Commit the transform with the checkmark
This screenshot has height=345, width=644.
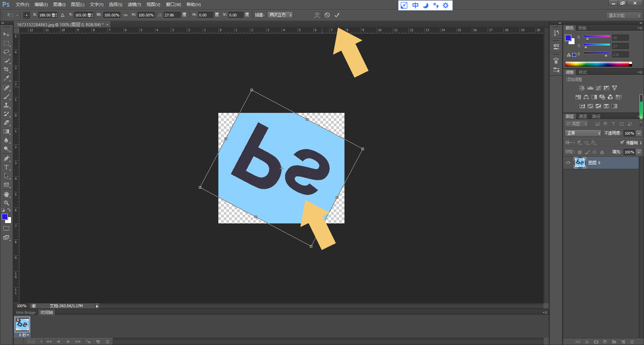[x=337, y=15]
